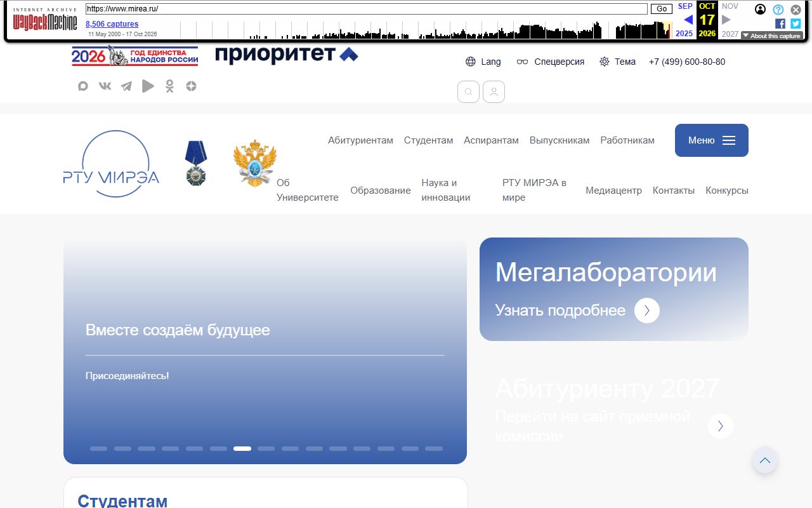Click the Абитуриенту 2027 arrow button
The height and width of the screenshot is (508, 812).
pyautogui.click(x=721, y=426)
